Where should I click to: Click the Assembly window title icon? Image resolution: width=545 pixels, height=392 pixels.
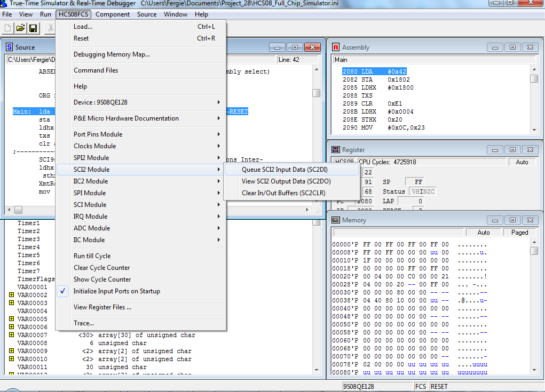336,47
